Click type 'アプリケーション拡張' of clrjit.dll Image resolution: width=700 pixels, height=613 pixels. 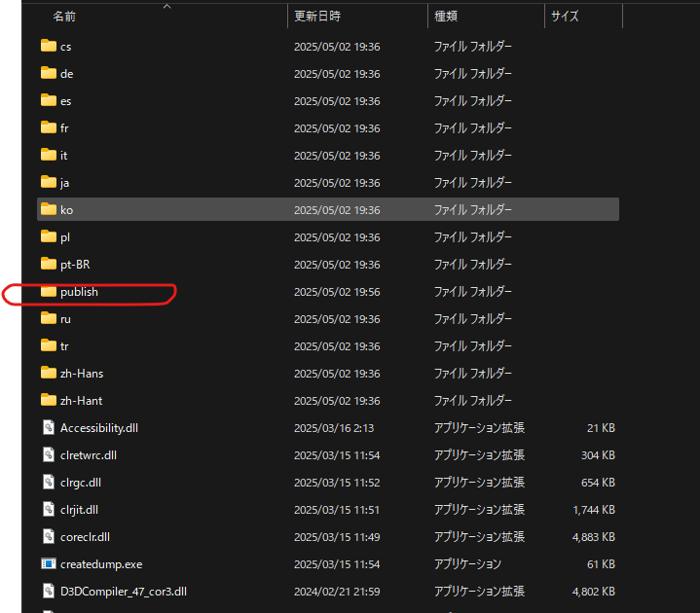[479, 510]
